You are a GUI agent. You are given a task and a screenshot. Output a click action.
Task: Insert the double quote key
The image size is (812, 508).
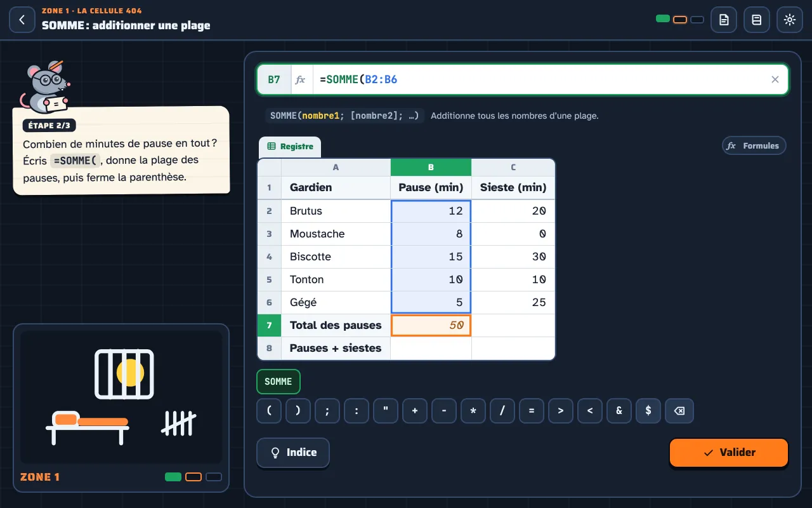[x=386, y=411]
